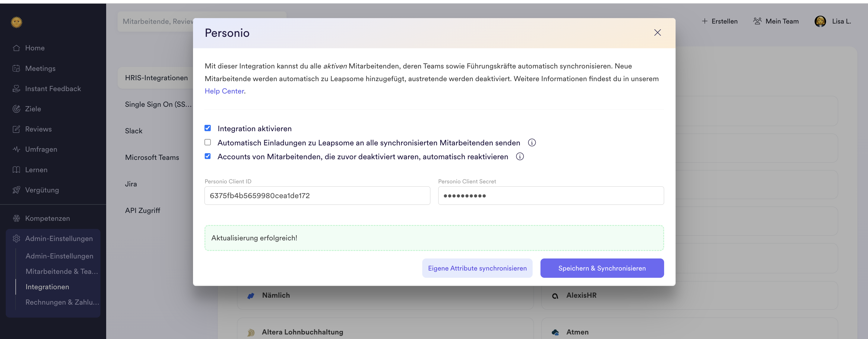This screenshot has width=868, height=339.
Task: Enable automatic Leapsome invitations checkbox
Action: (x=207, y=142)
